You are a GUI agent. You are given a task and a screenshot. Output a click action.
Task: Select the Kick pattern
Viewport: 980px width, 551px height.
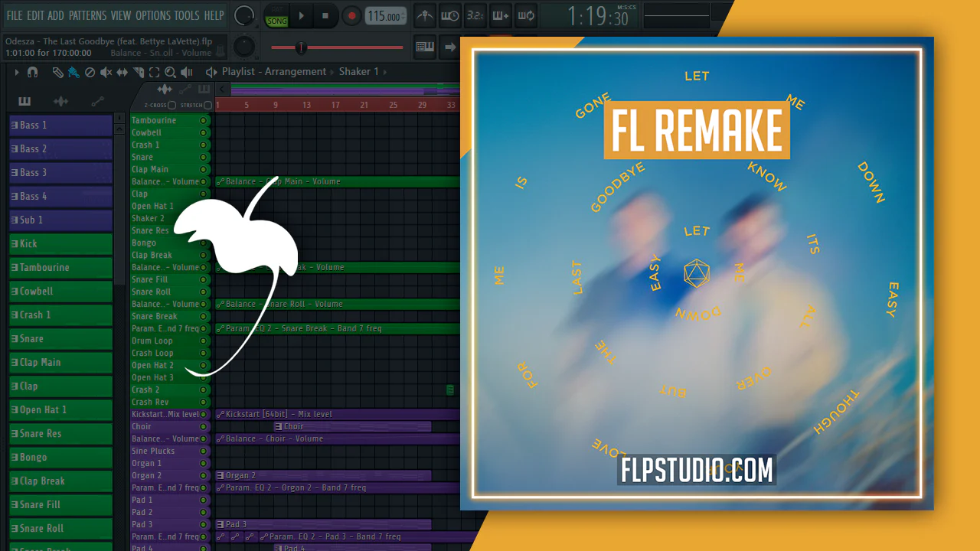tap(60, 244)
